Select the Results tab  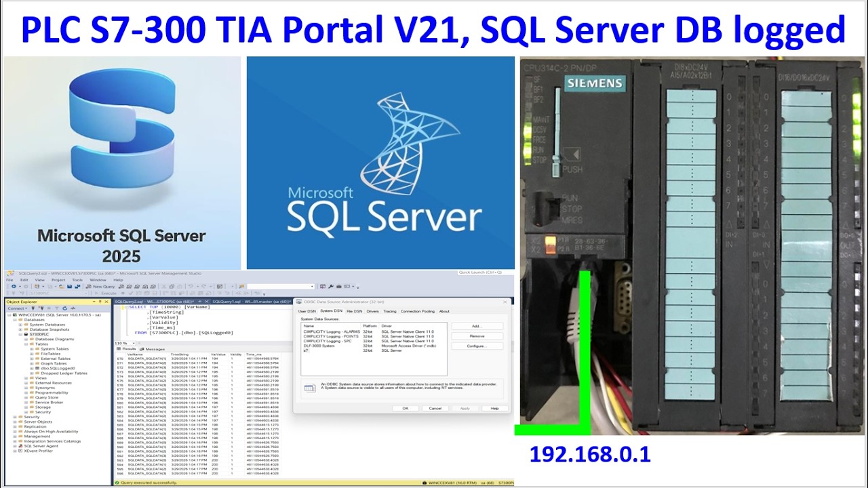coord(126,348)
